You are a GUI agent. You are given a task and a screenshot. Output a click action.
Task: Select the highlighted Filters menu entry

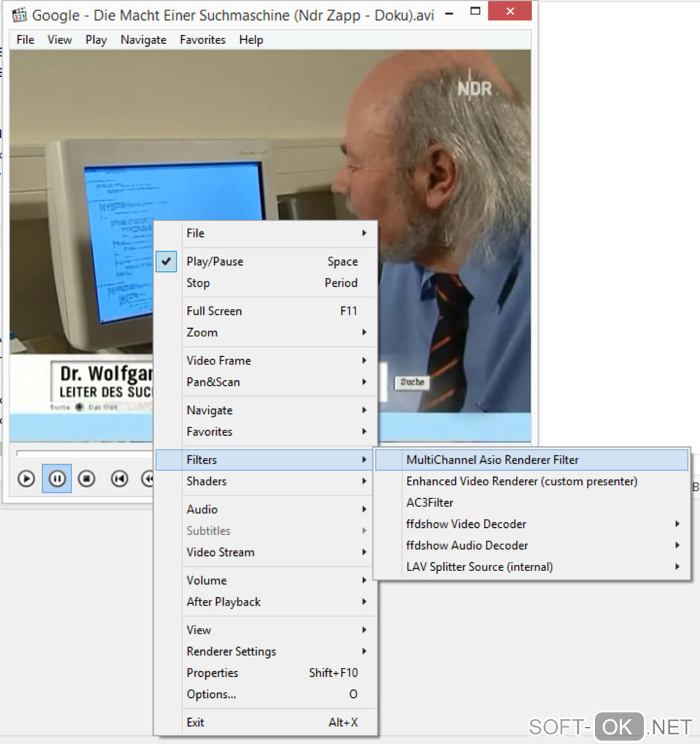pyautogui.click(x=266, y=460)
